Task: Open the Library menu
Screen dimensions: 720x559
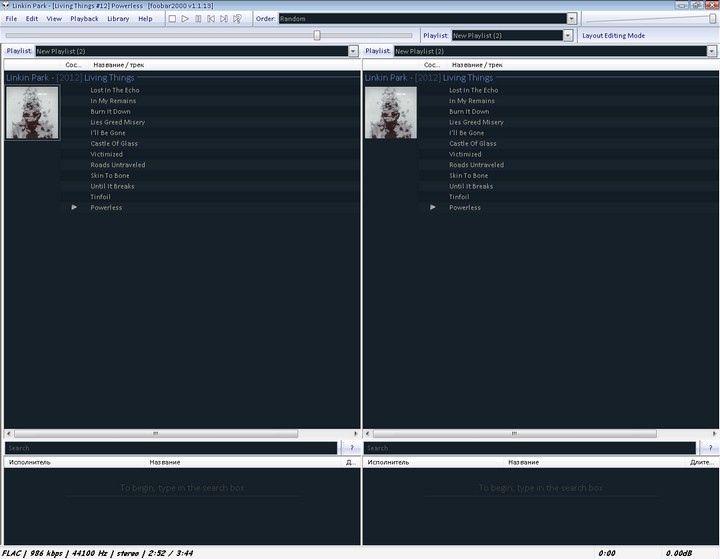Action: [x=118, y=19]
